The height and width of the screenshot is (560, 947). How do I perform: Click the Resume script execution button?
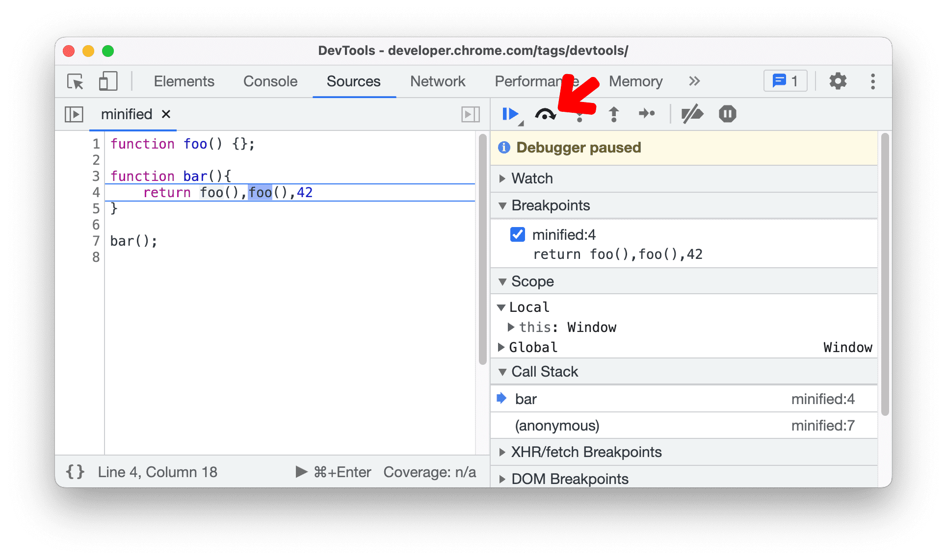click(x=511, y=113)
